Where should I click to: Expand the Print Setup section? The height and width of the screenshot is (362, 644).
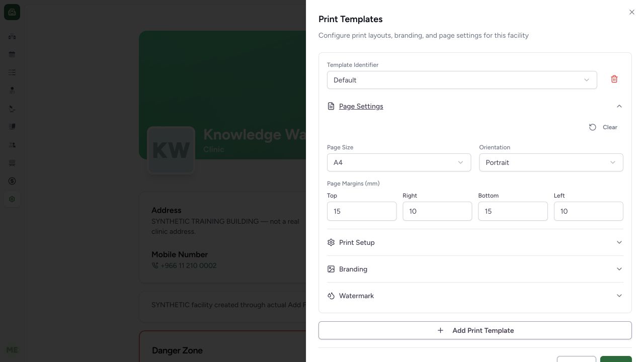coord(475,242)
